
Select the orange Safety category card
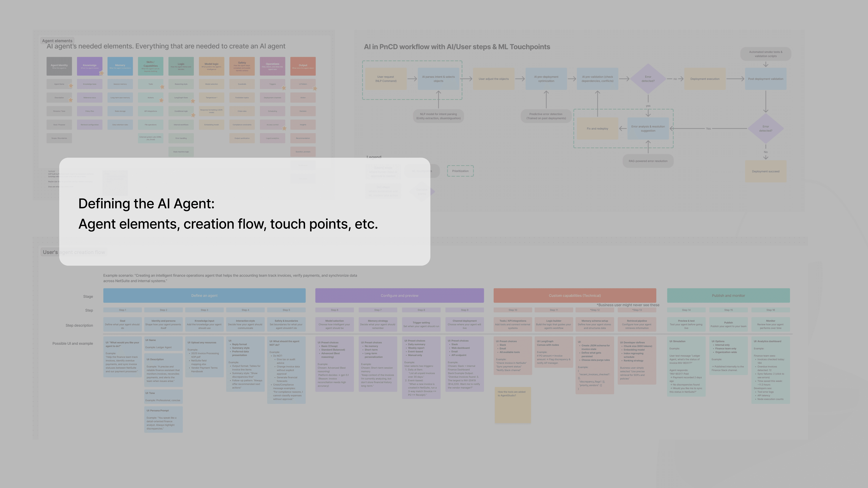[x=242, y=66]
